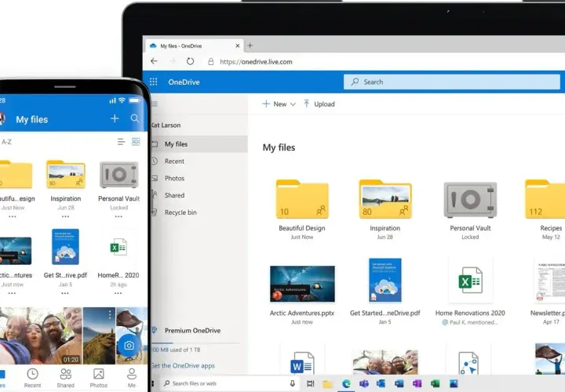This screenshot has width=565, height=392.
Task: Open Excel from the taskbar
Action: coord(435,383)
